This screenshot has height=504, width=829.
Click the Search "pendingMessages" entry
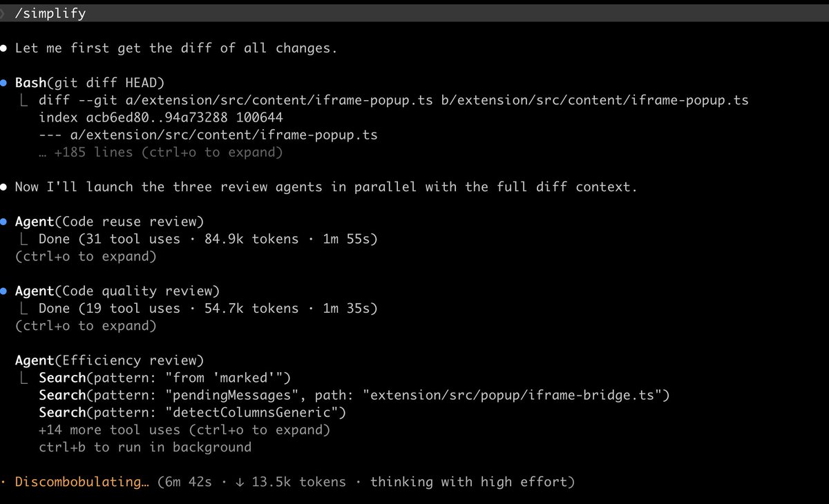(x=354, y=395)
